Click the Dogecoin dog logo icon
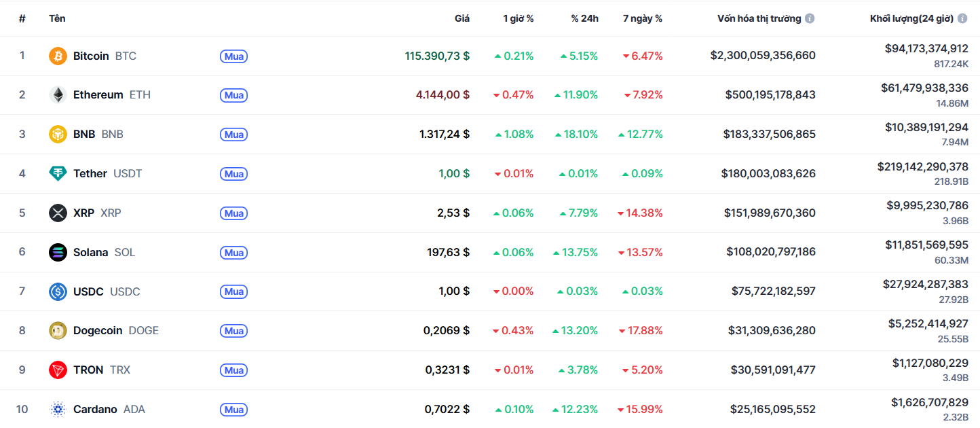This screenshot has height=428, width=980. (x=58, y=331)
